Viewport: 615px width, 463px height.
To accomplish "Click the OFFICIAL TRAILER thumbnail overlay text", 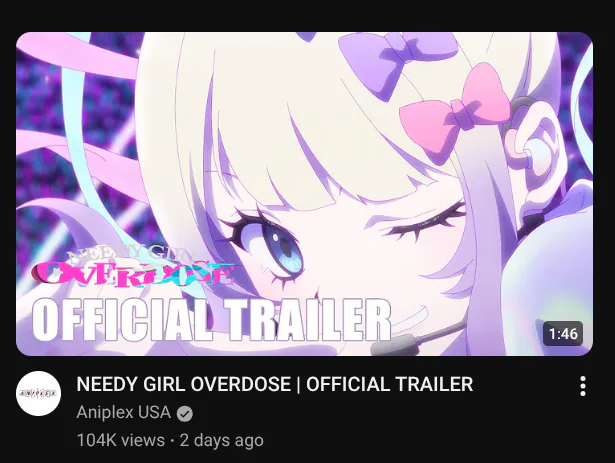I will (212, 320).
